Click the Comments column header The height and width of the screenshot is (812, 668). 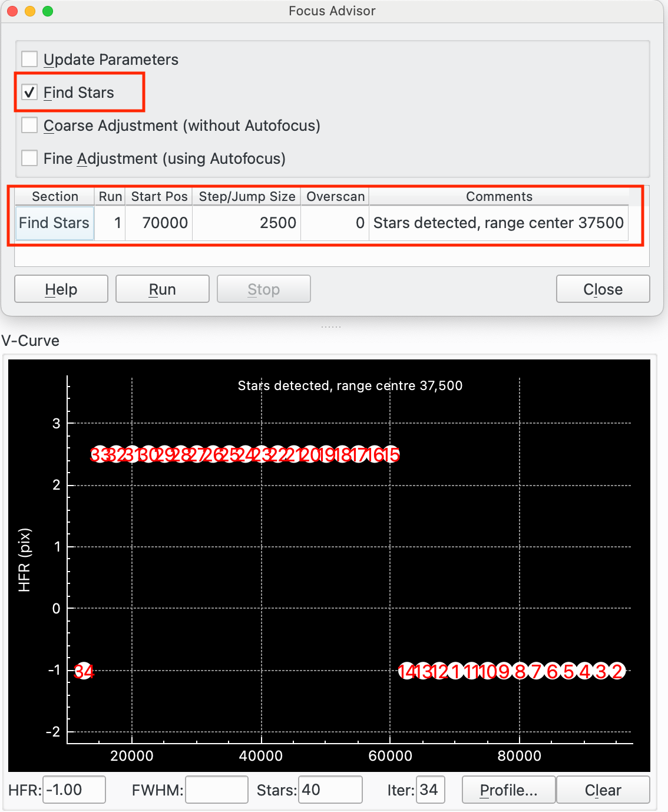click(x=498, y=197)
